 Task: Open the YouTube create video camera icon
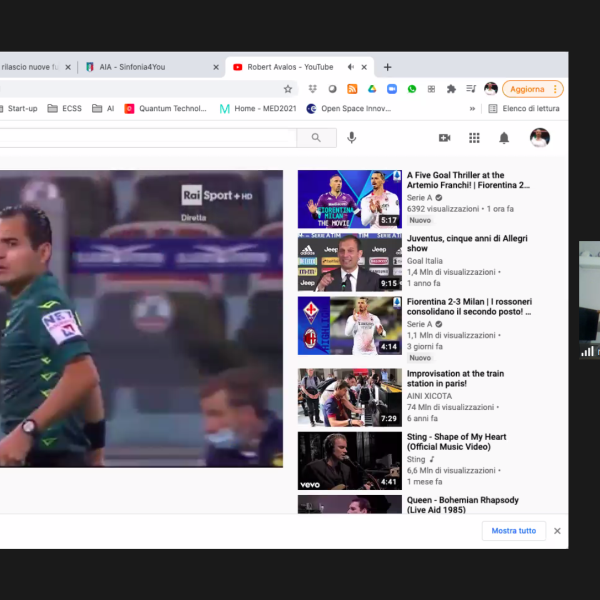[444, 138]
